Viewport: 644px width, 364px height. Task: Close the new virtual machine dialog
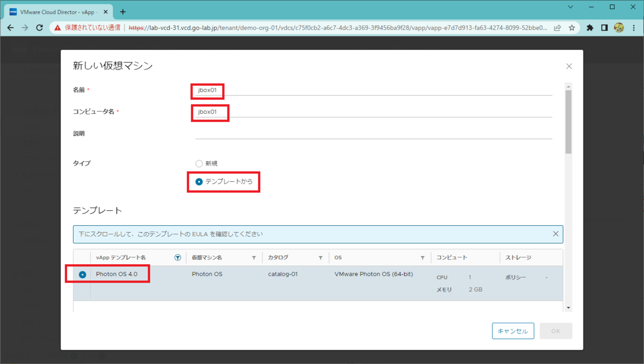(x=569, y=66)
